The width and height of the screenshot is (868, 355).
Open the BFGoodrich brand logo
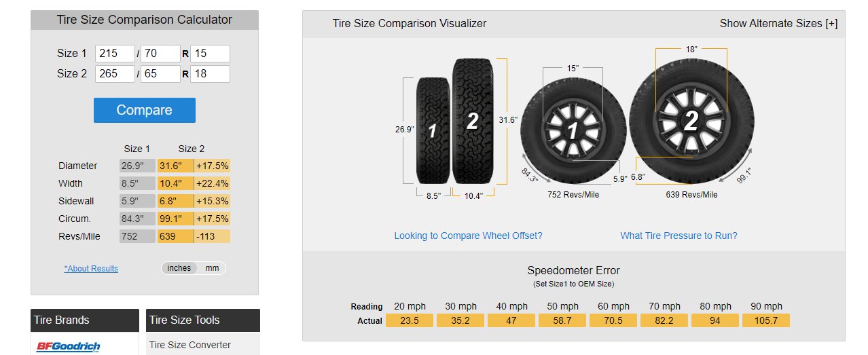(68, 346)
